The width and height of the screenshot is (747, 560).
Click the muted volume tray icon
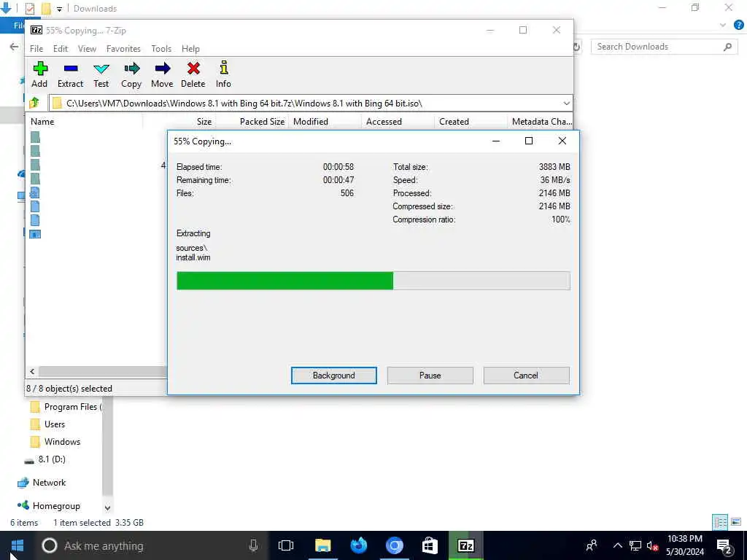653,545
